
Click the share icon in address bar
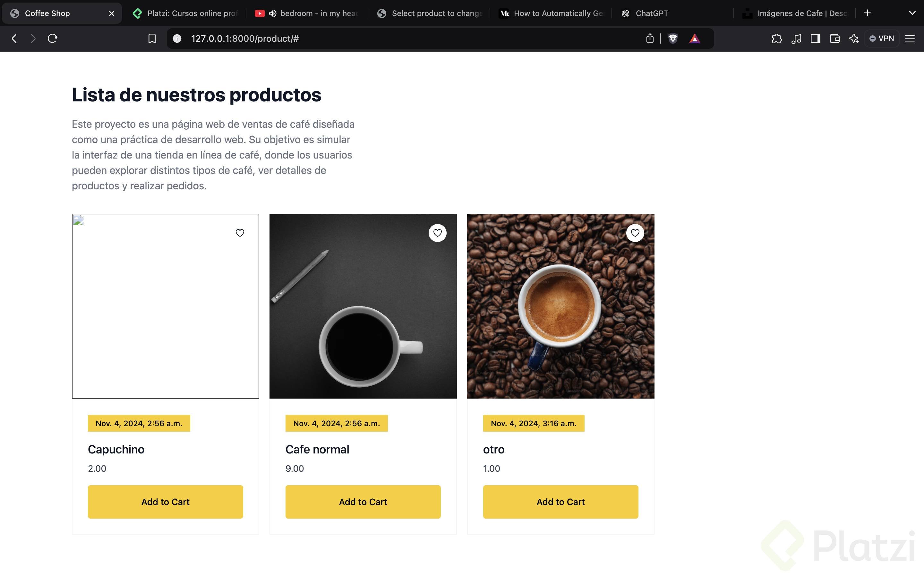(x=650, y=39)
